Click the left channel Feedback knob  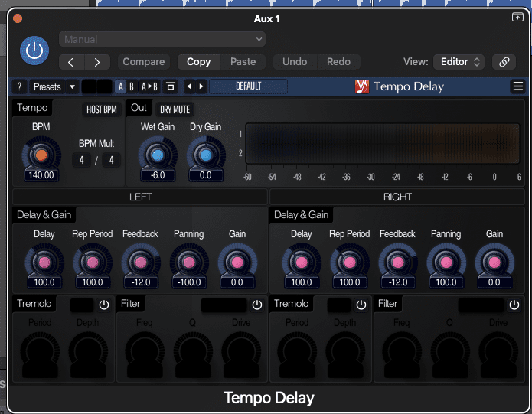[x=141, y=262]
